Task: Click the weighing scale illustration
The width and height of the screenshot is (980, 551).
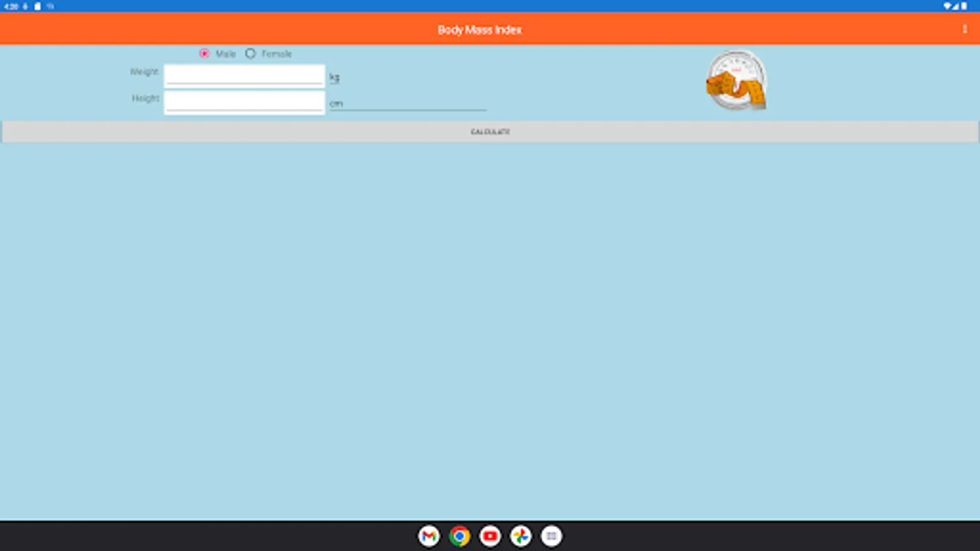Action: pyautogui.click(x=736, y=80)
